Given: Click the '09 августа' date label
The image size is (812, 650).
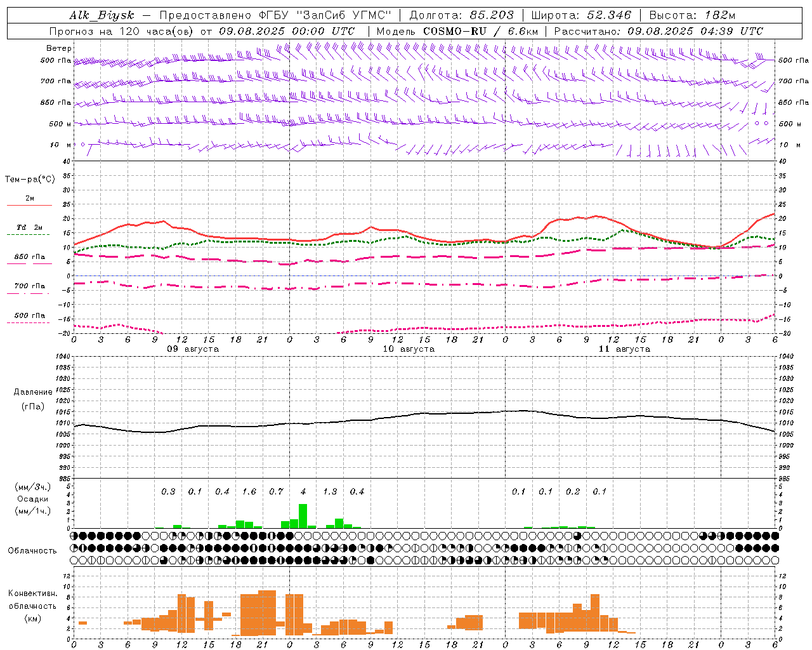Looking at the screenshot, I should pos(192,349).
